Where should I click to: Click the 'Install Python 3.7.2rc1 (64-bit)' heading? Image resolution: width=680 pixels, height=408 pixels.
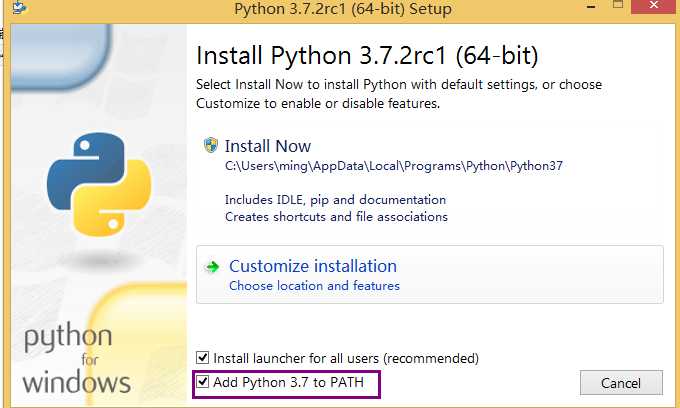tap(367, 55)
